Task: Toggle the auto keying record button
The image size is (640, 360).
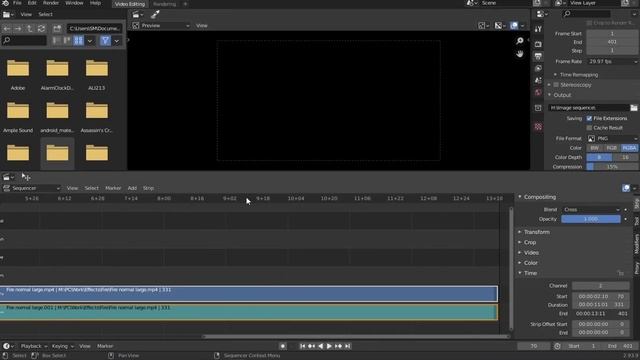Action: point(282,346)
